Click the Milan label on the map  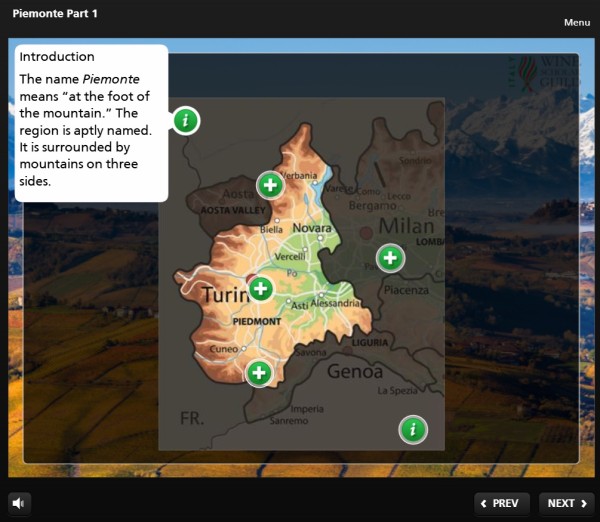click(406, 226)
